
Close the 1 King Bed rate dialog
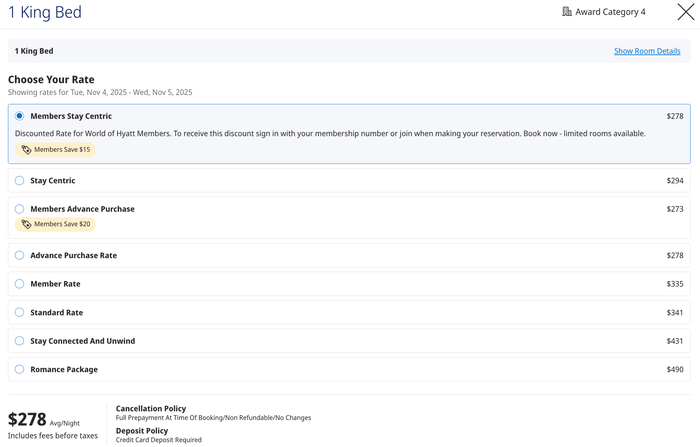[x=686, y=12]
